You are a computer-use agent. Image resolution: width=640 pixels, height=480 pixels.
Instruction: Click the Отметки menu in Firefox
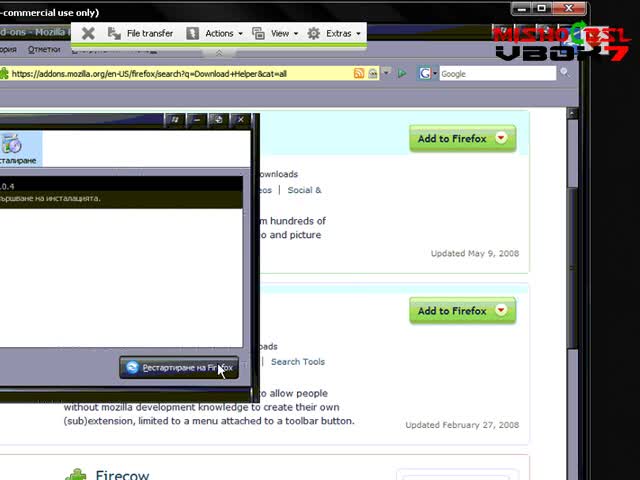coord(44,50)
